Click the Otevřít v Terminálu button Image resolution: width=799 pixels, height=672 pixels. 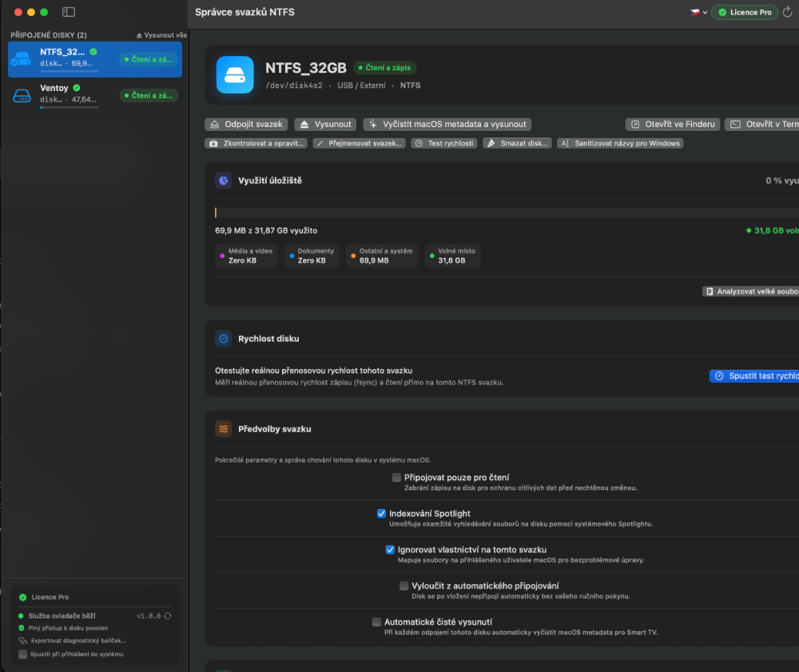click(x=762, y=125)
